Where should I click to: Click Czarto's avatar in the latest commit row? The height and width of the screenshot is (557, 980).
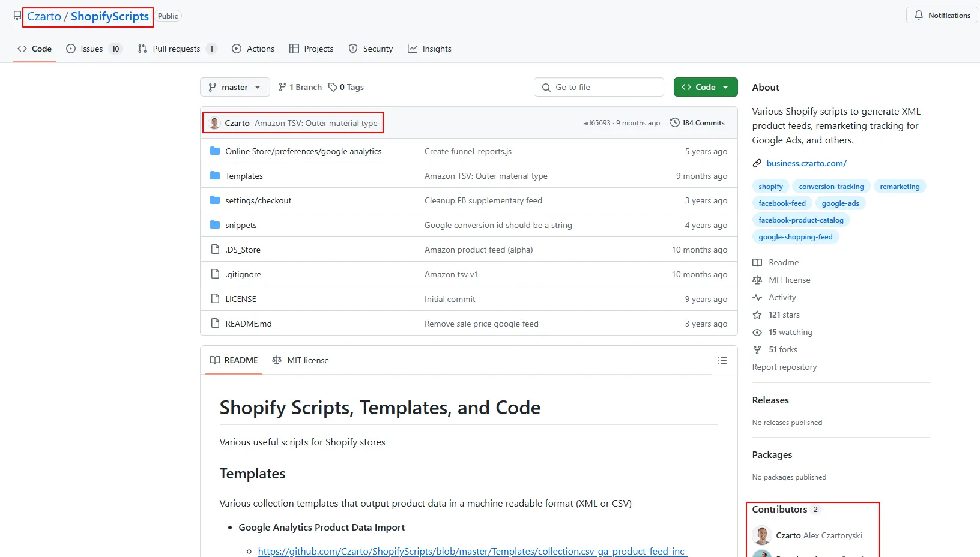[214, 123]
